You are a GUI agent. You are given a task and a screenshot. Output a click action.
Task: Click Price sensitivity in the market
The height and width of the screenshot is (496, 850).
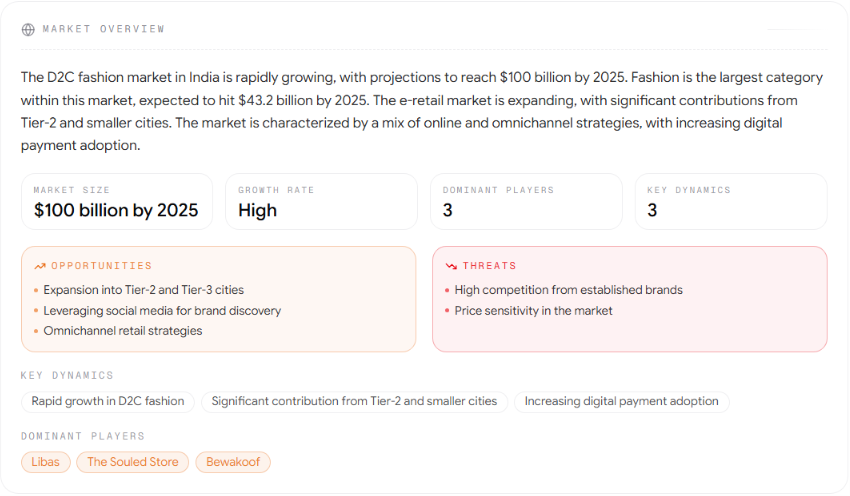point(533,311)
